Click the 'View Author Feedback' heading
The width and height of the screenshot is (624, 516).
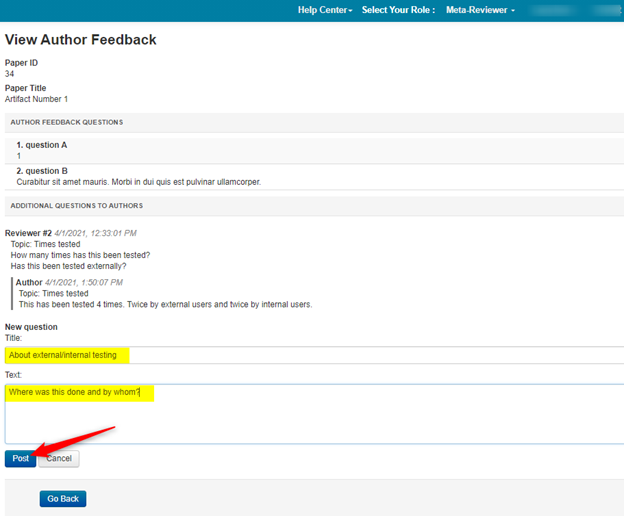pos(81,39)
